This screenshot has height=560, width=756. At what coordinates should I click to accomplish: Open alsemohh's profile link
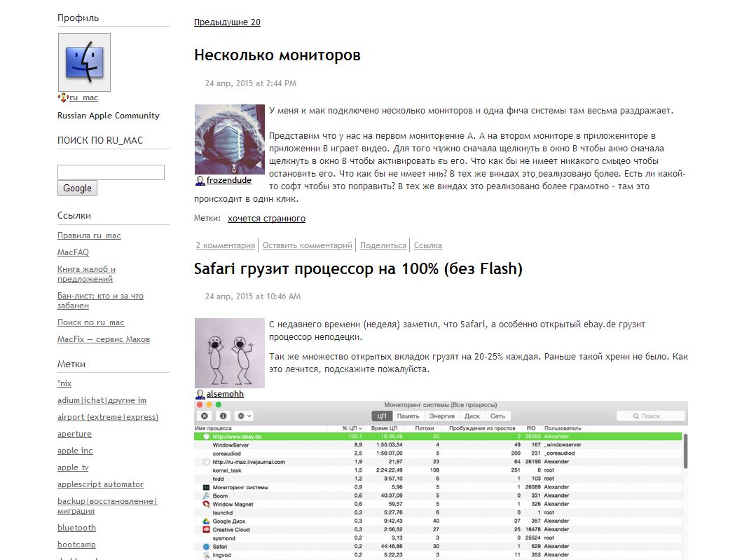point(225,394)
